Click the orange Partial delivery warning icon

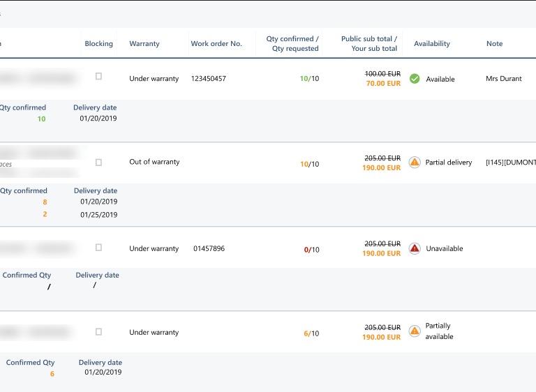(415, 163)
